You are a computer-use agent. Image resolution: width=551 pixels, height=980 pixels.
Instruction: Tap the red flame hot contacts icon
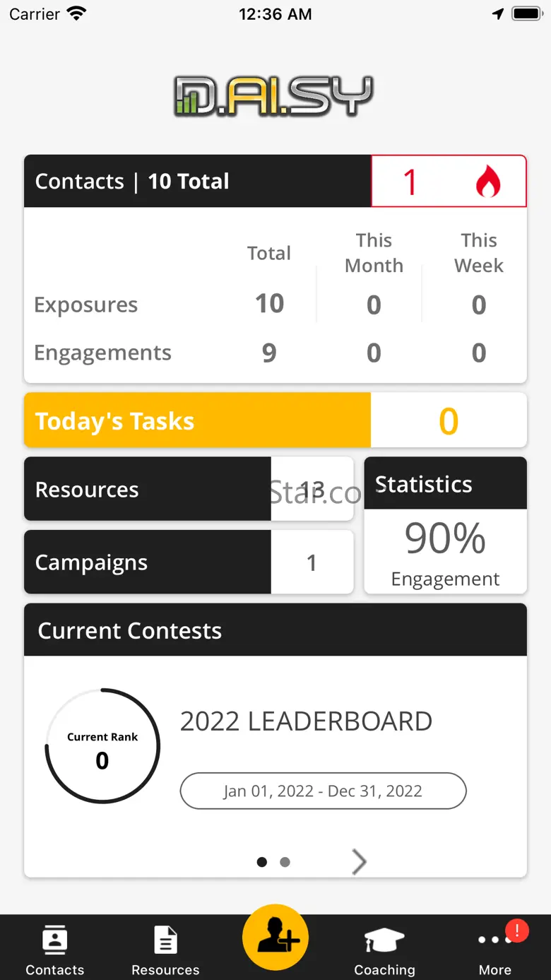point(487,182)
